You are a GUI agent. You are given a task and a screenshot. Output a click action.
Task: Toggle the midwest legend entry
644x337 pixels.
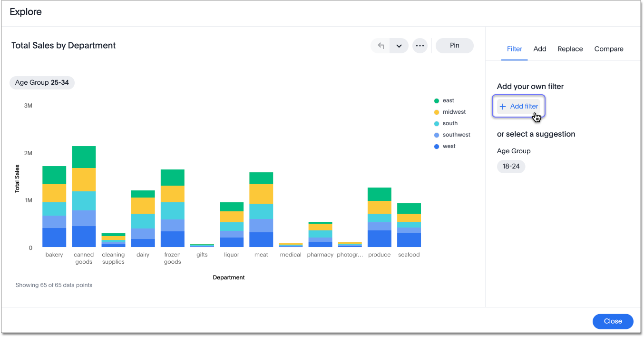pyautogui.click(x=454, y=112)
